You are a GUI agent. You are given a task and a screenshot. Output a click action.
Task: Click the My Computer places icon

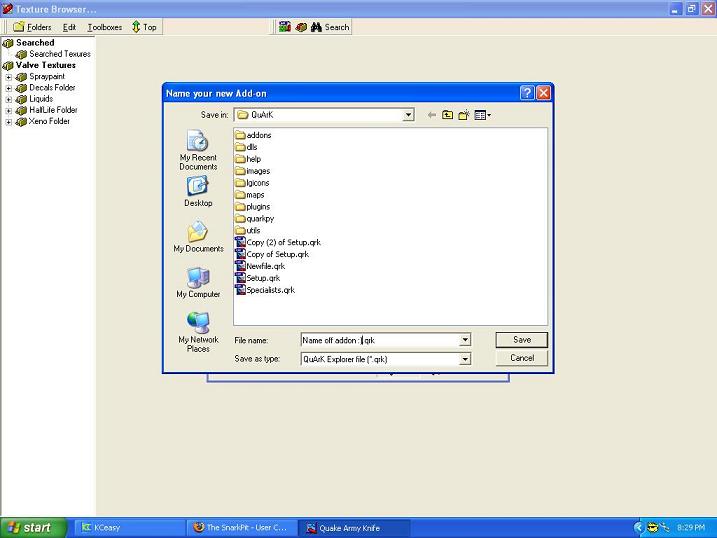pyautogui.click(x=198, y=278)
